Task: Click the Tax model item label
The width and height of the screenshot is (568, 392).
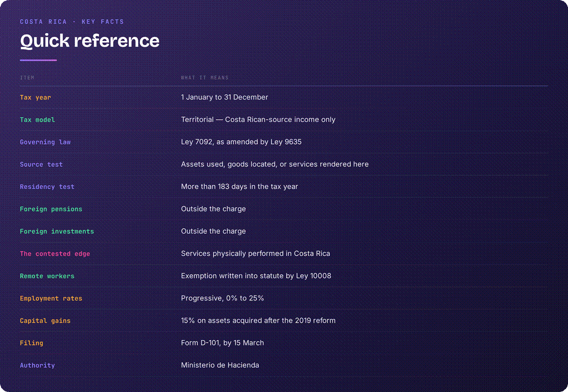Action: 37,120
